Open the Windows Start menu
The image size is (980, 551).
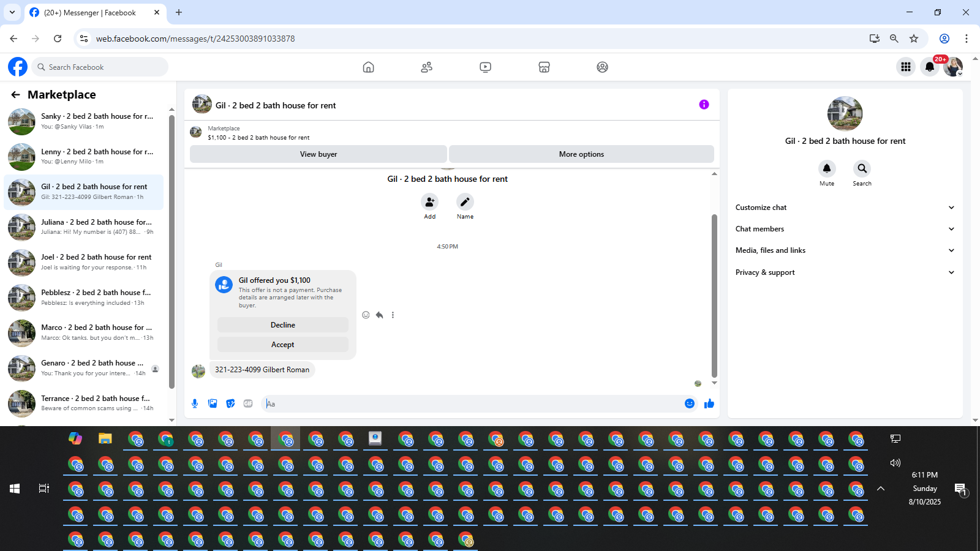point(15,489)
